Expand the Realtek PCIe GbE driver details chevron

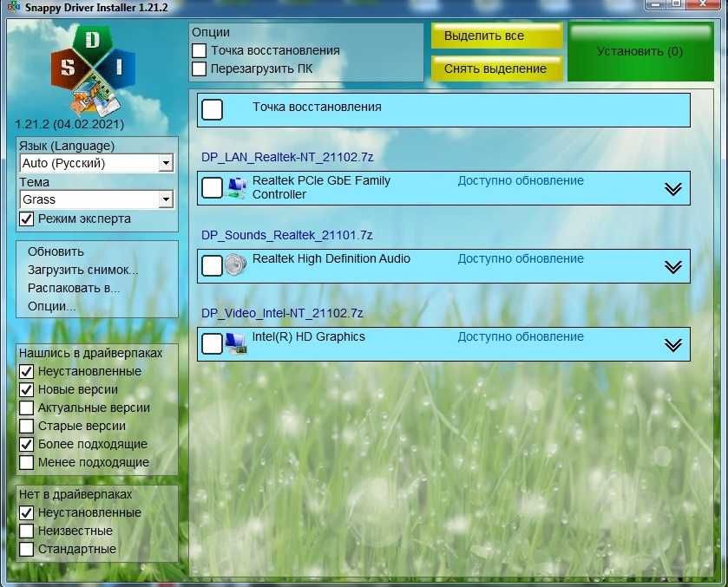[672, 188]
